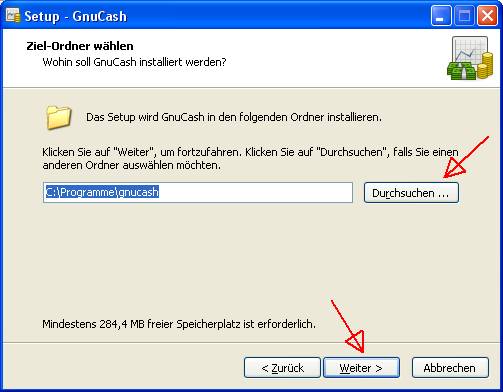Viewport: 503px width, 392px height.
Task: Click the 'Wohin soll GnuCash installiert werden?' text
Action: click(134, 62)
